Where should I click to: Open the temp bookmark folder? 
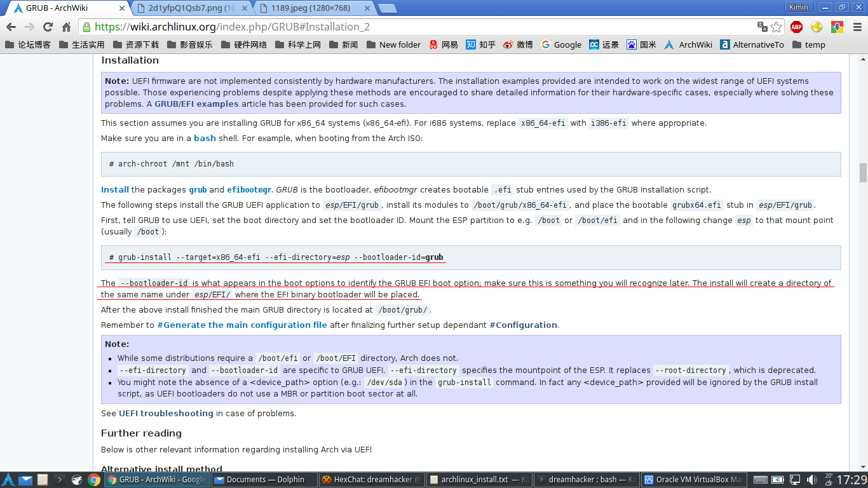809,44
